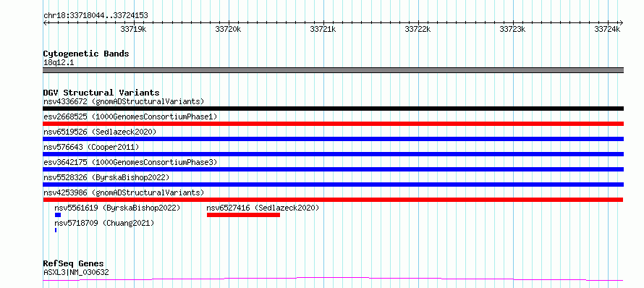Screen dimensions: 644x288
Task: Click the 18q12.1 band label
Action: [59, 63]
